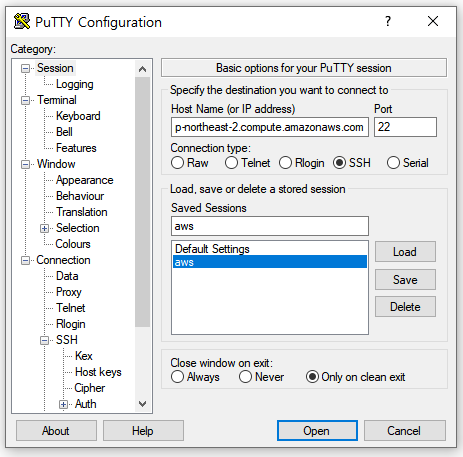The height and width of the screenshot is (457, 463).
Task: Open the Session category
Action: (55, 68)
